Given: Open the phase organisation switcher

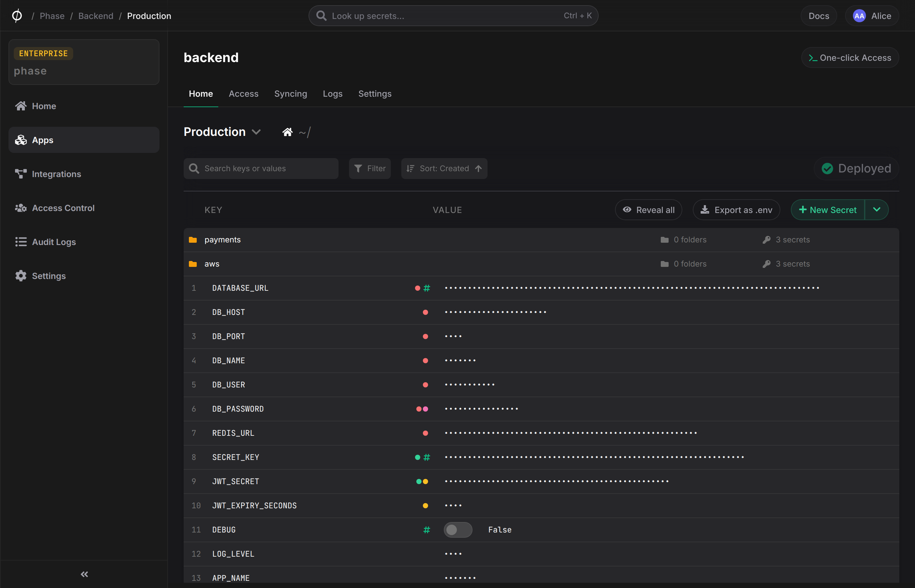Looking at the screenshot, I should pyautogui.click(x=84, y=62).
